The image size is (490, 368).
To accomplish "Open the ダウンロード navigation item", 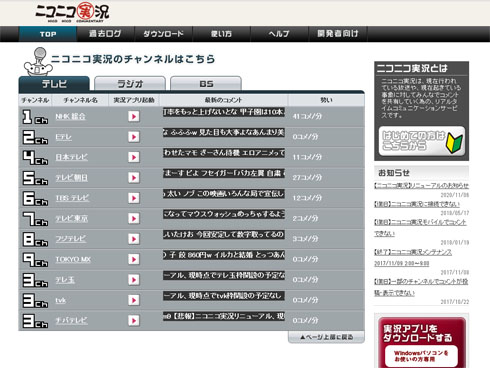I will click(x=163, y=34).
